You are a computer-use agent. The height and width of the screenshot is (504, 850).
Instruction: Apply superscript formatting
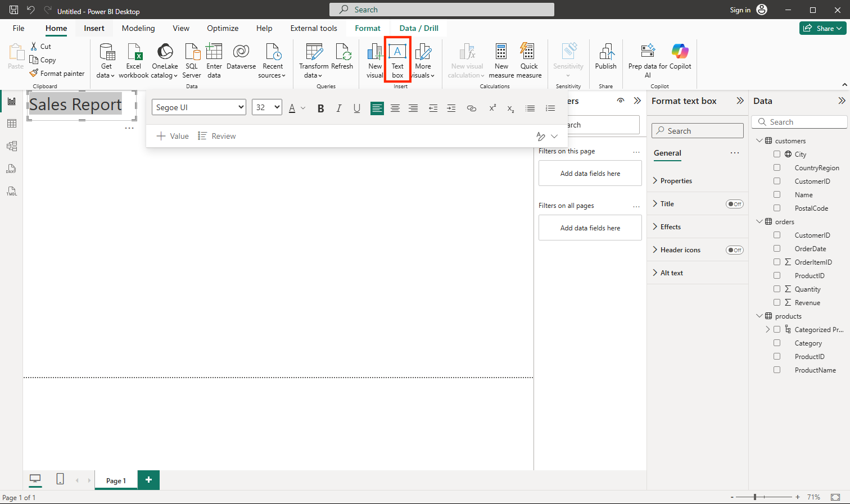coord(492,108)
